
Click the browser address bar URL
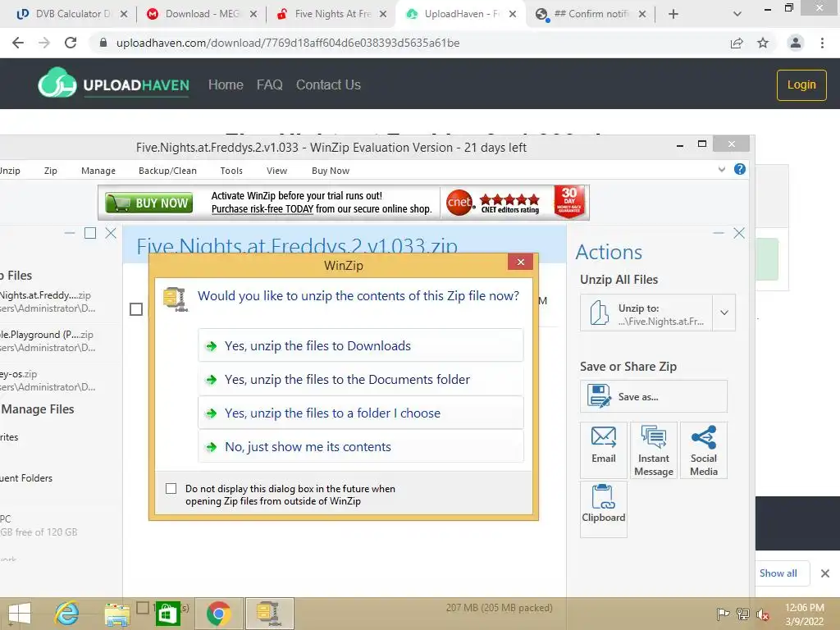[288, 43]
